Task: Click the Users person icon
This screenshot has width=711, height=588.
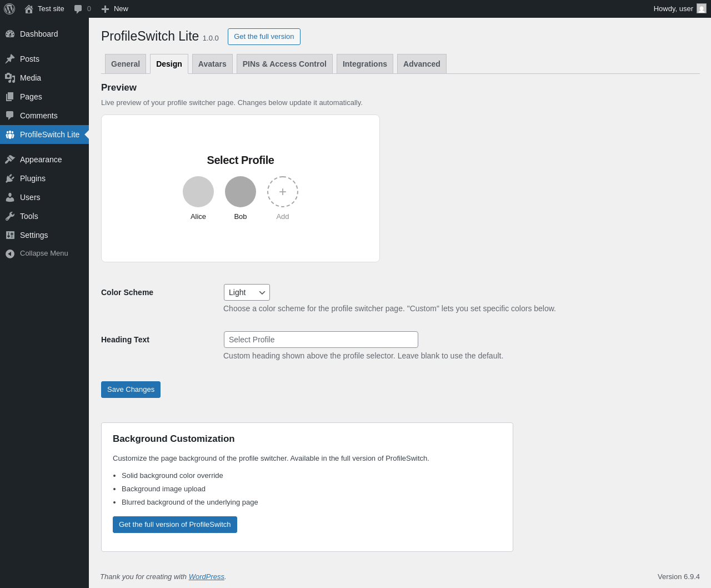Action: coord(10,197)
